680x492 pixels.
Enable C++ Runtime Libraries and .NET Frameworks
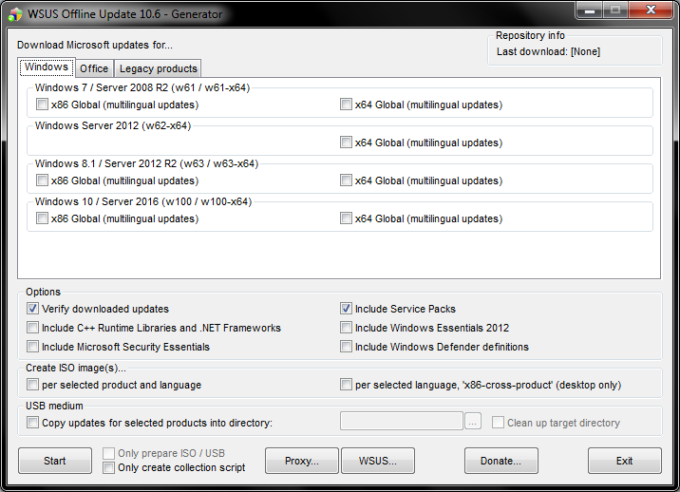click(x=33, y=328)
